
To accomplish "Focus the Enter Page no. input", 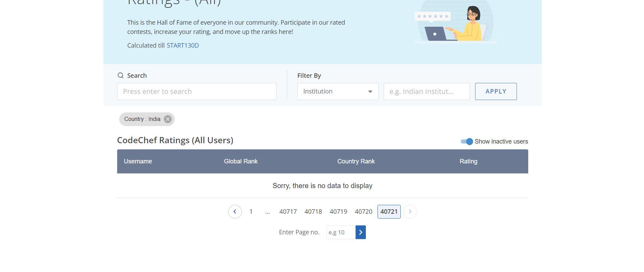I will tap(341, 232).
